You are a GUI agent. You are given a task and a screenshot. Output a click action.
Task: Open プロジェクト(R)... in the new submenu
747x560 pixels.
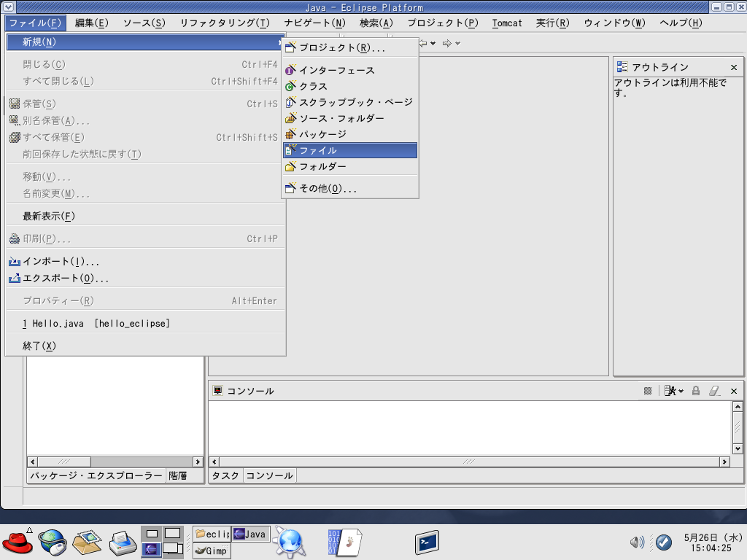pos(350,47)
